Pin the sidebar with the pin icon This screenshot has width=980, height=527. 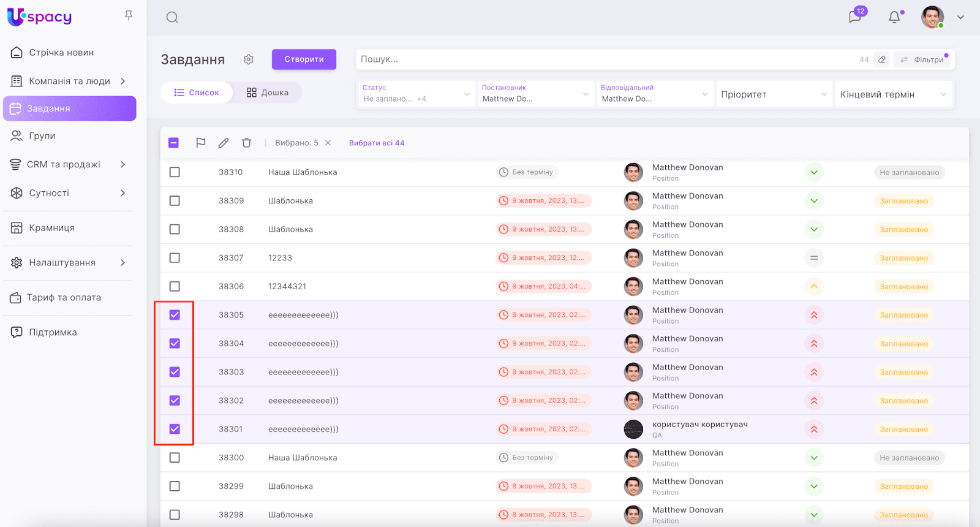tap(129, 15)
